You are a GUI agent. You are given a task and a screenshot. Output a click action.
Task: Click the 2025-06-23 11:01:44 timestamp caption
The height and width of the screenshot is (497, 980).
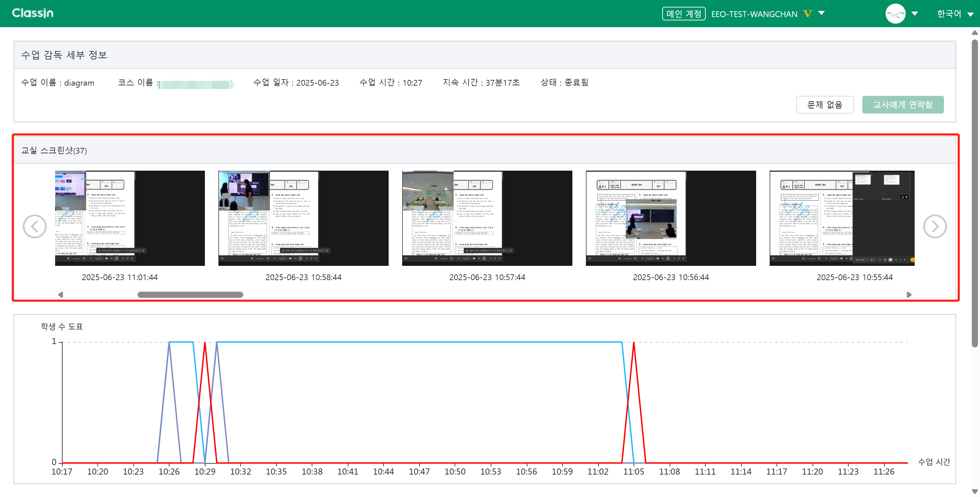120,277
